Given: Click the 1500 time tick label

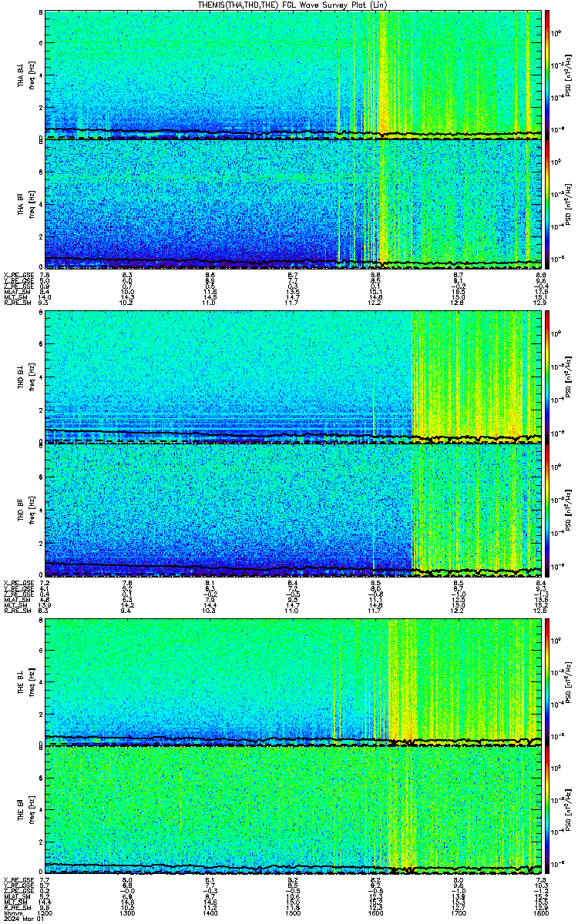Looking at the screenshot, I should (x=293, y=912).
